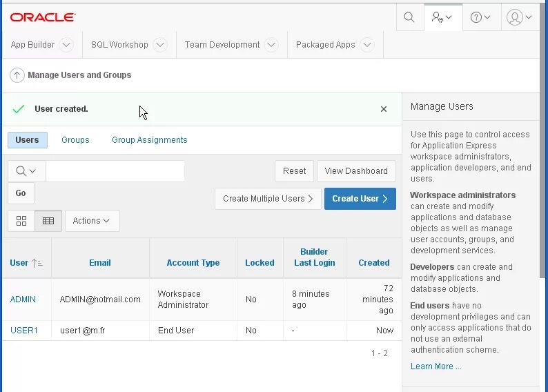The image size is (548, 392).
Task: Sort by the User column header
Action: (x=19, y=263)
